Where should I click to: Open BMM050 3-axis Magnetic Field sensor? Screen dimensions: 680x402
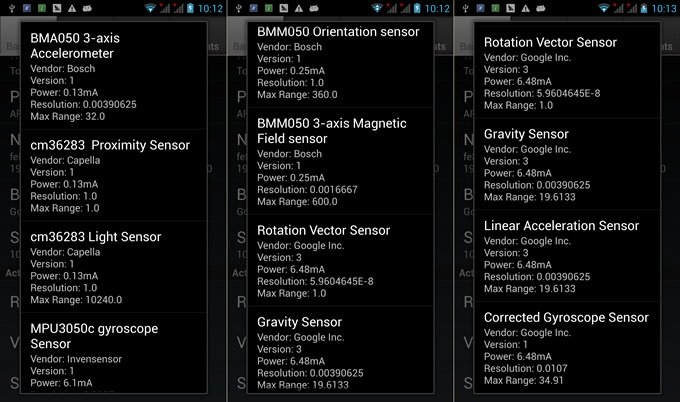click(340, 160)
